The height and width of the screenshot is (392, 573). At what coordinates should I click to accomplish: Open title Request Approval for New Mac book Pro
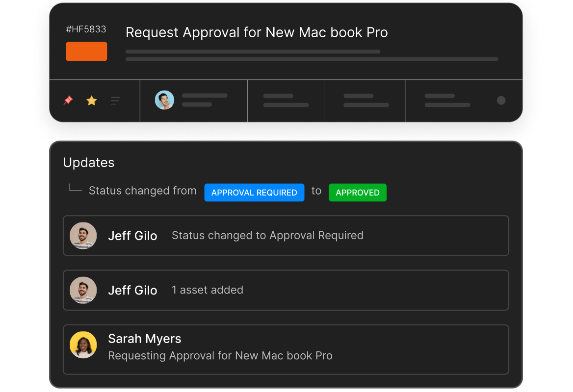pos(257,32)
